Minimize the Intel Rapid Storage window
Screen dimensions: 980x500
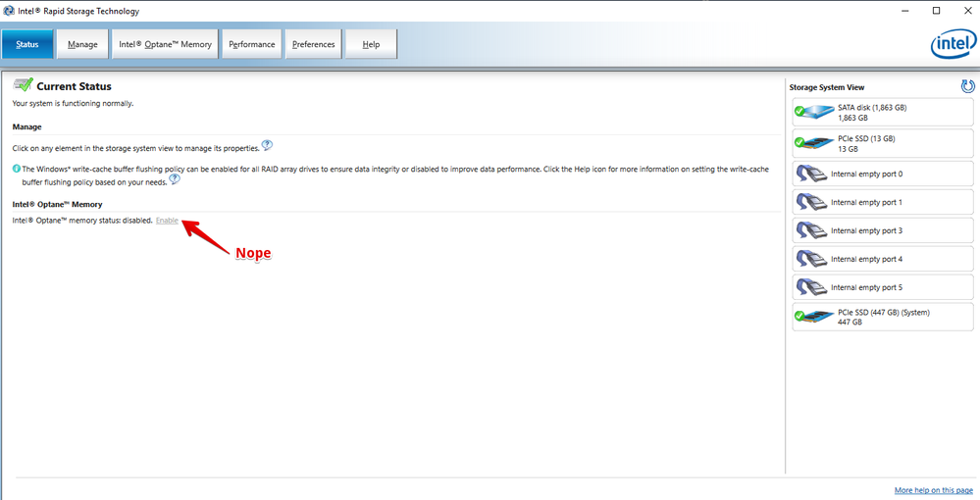click(905, 11)
